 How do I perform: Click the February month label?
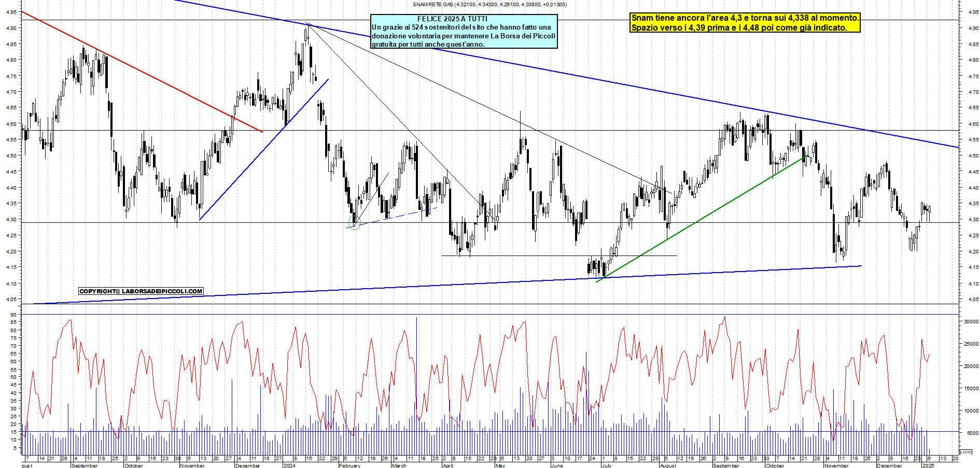click(x=349, y=465)
